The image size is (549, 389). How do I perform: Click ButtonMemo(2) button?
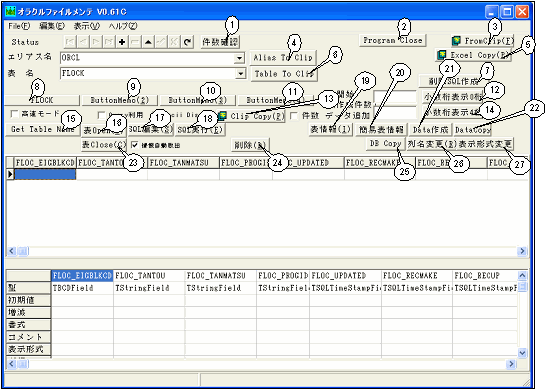(x=120, y=100)
